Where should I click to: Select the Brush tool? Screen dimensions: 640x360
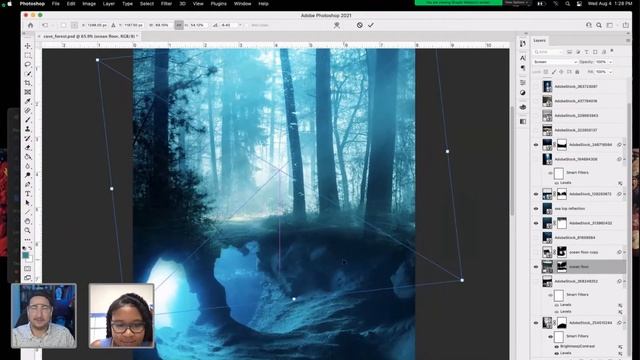pyautogui.click(x=28, y=120)
